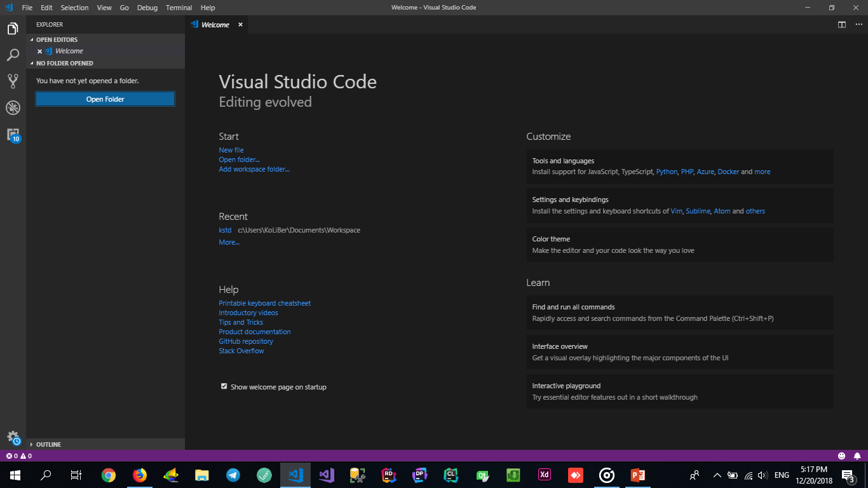Viewport: 868px width, 488px height.
Task: Collapse the Open Editors section
Action: point(57,39)
